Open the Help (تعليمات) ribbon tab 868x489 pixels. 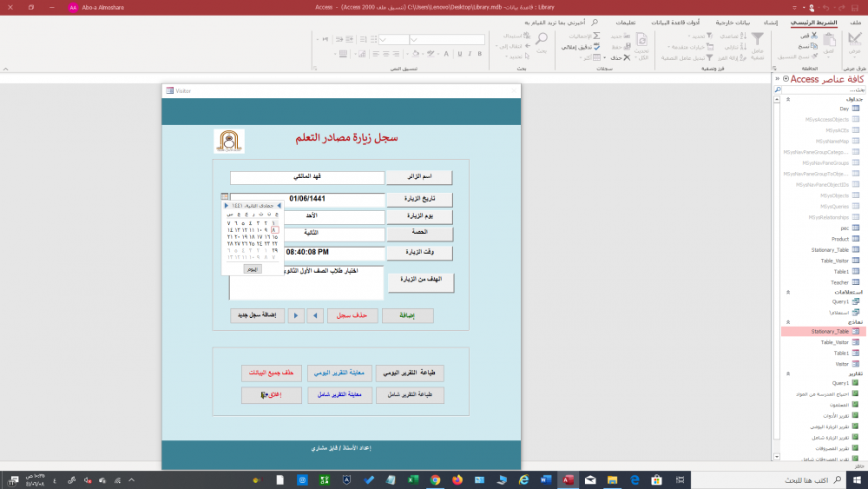pyautogui.click(x=626, y=23)
